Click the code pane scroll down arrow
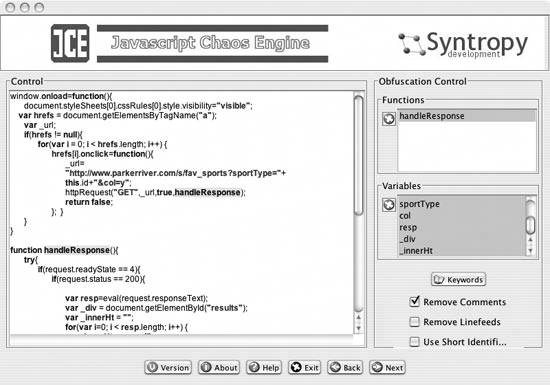550x385 pixels. (x=358, y=329)
